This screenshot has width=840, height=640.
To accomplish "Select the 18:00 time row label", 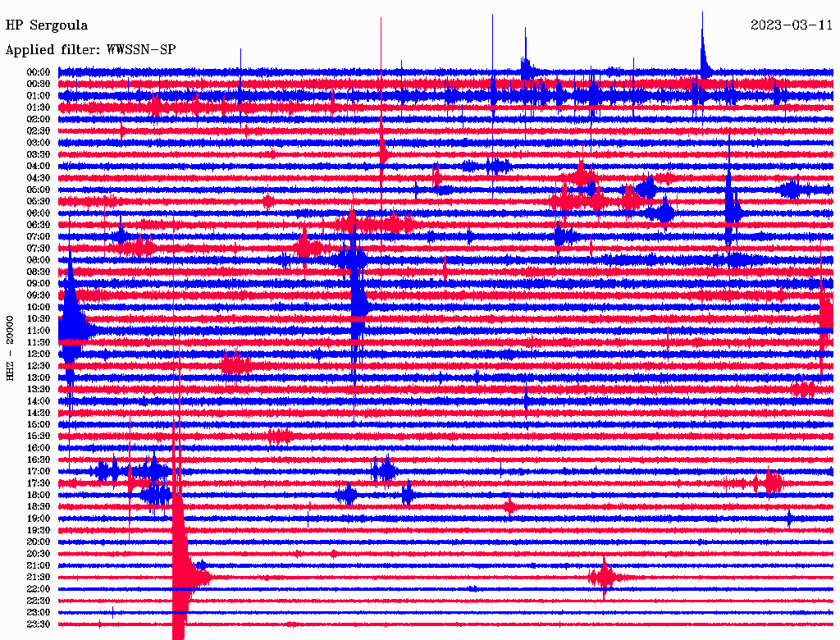I will click(x=39, y=495).
